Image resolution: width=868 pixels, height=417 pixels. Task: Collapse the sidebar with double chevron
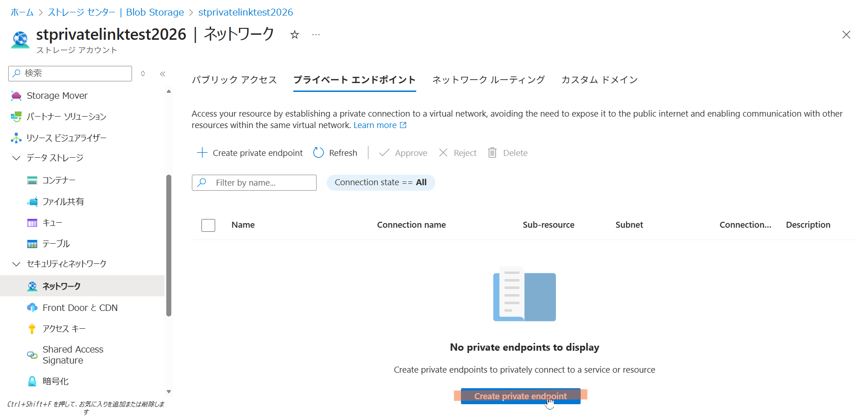tap(163, 74)
